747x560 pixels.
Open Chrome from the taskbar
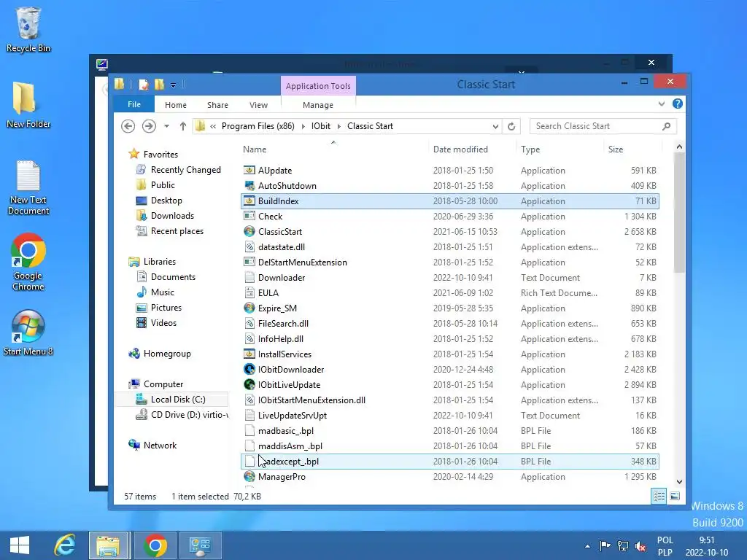155,545
